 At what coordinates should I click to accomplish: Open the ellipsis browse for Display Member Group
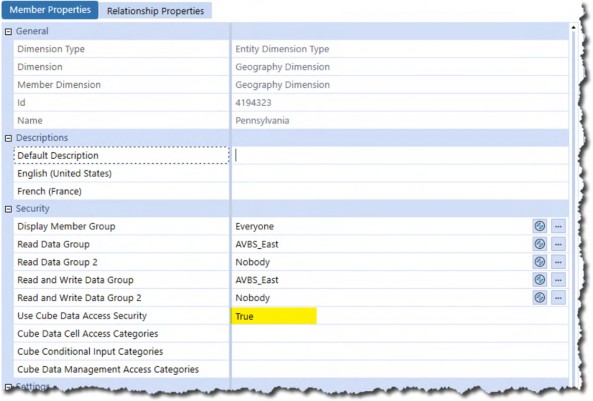pos(558,226)
